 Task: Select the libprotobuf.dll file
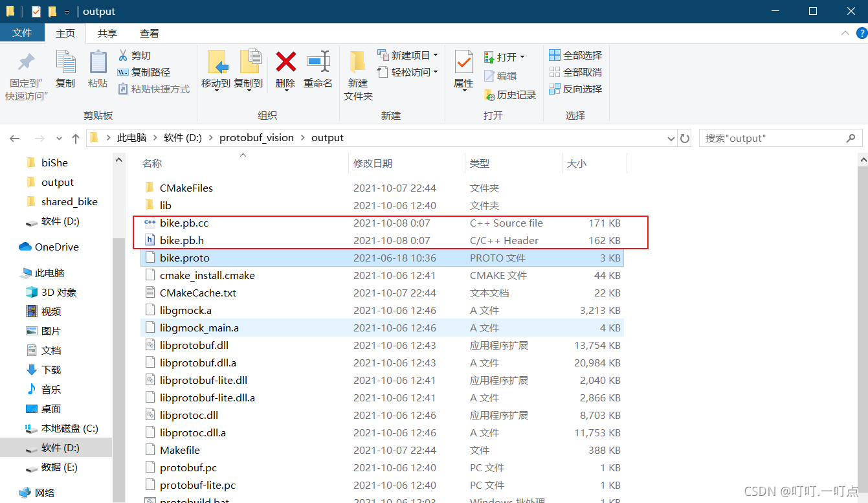[382, 345]
